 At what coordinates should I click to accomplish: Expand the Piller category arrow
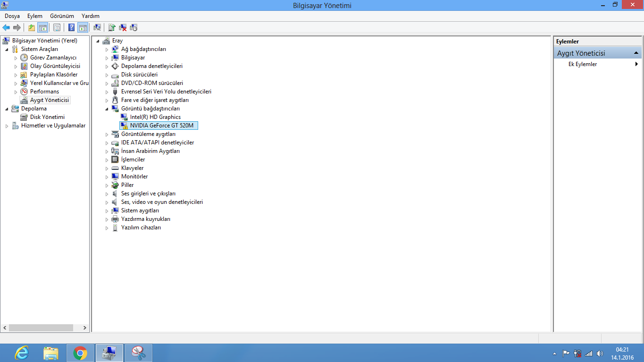point(107,185)
